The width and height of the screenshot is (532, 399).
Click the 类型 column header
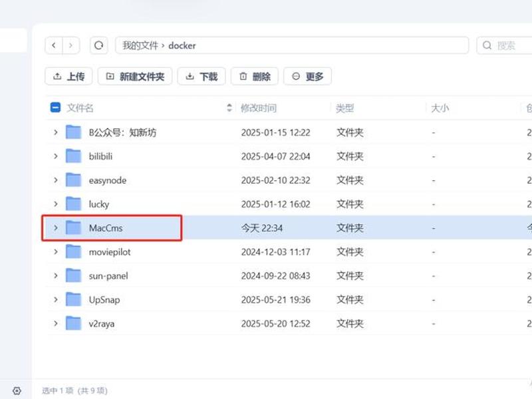[x=344, y=108]
